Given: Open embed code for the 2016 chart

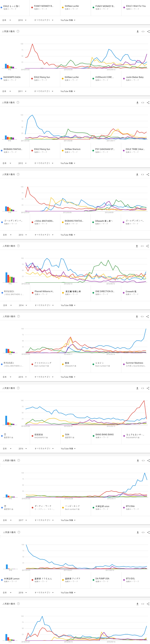Looking at the screenshot, I should (143, 460).
